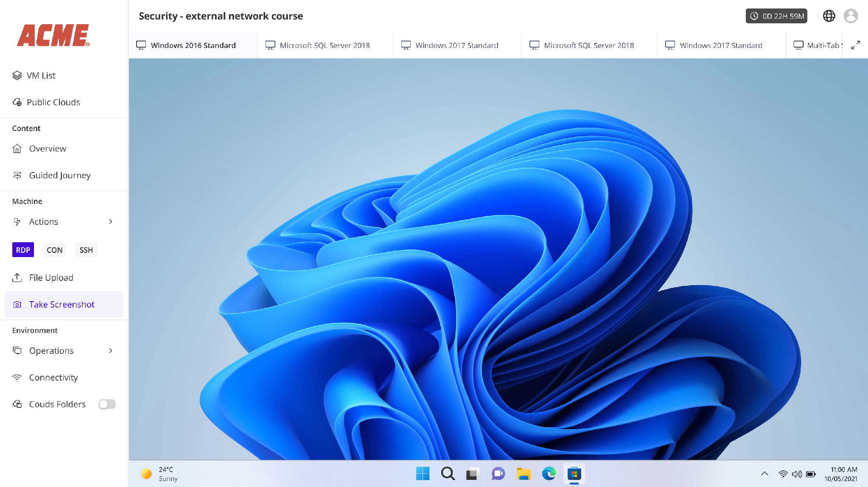Open user profile avatar menu
This screenshot has width=868, height=487.
pos(851,16)
